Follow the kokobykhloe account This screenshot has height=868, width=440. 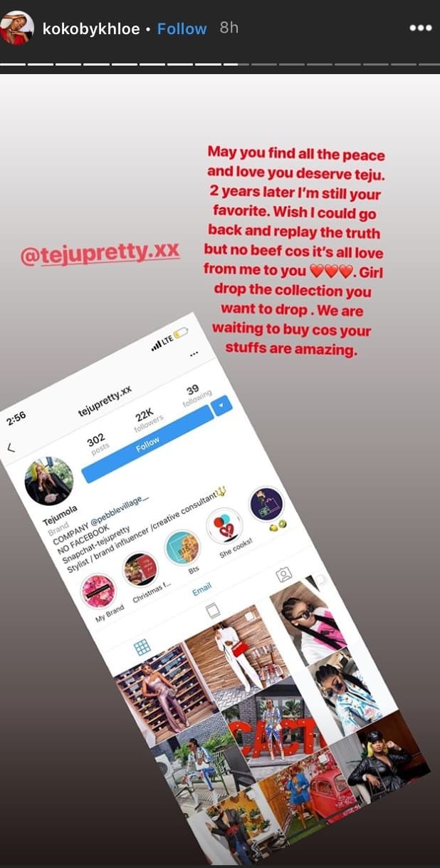(x=182, y=29)
